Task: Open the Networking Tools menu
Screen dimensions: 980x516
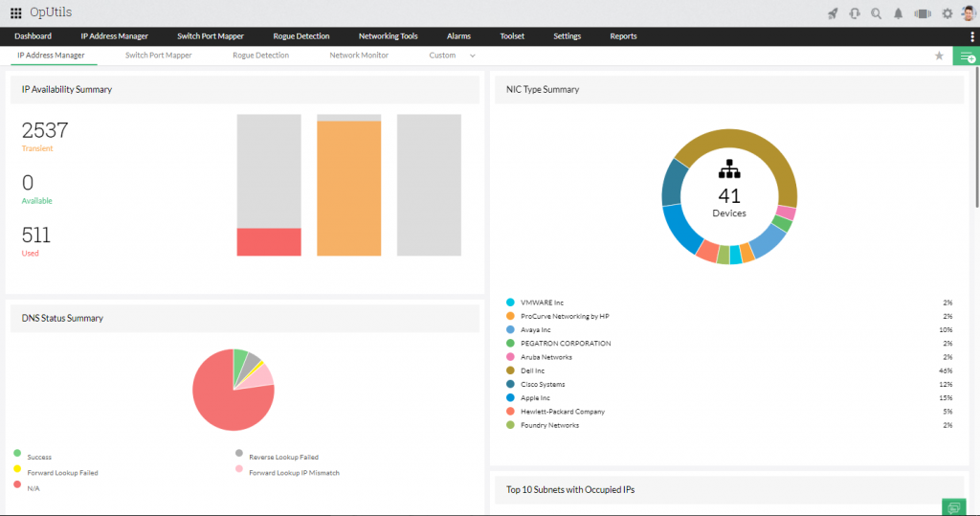Action: (x=388, y=36)
